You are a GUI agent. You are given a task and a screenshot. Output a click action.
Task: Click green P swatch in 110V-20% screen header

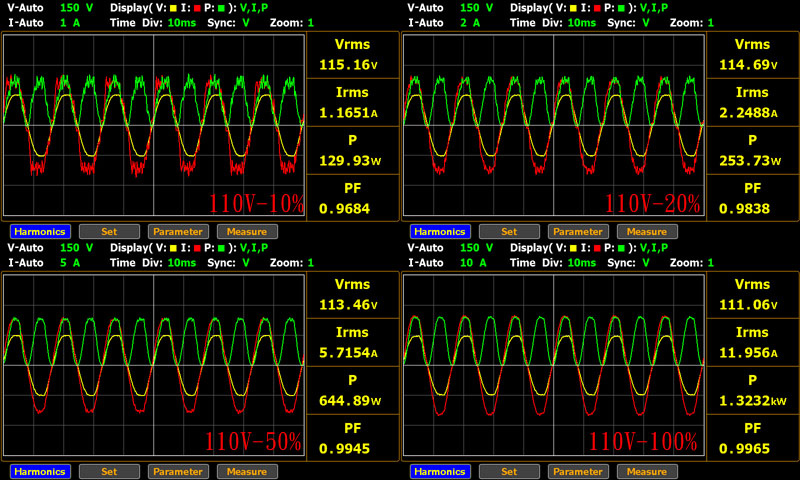click(x=621, y=8)
